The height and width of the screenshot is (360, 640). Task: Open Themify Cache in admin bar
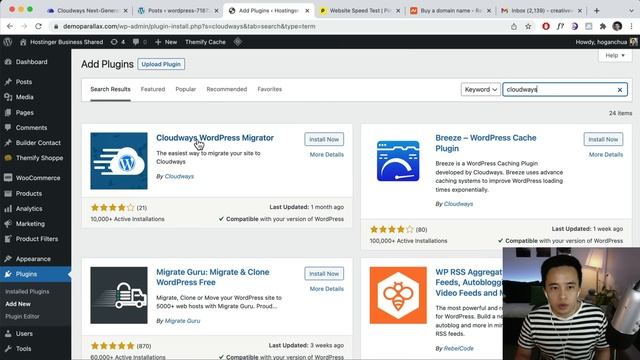click(205, 42)
